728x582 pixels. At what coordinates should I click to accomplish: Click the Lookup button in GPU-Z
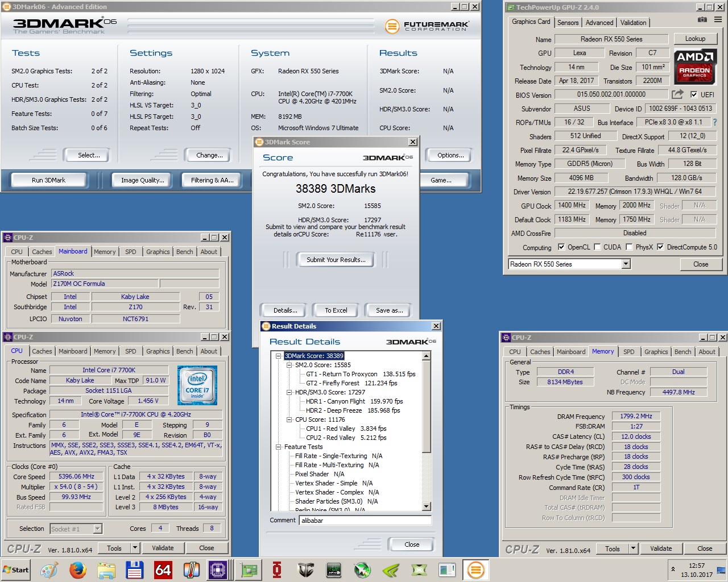695,39
